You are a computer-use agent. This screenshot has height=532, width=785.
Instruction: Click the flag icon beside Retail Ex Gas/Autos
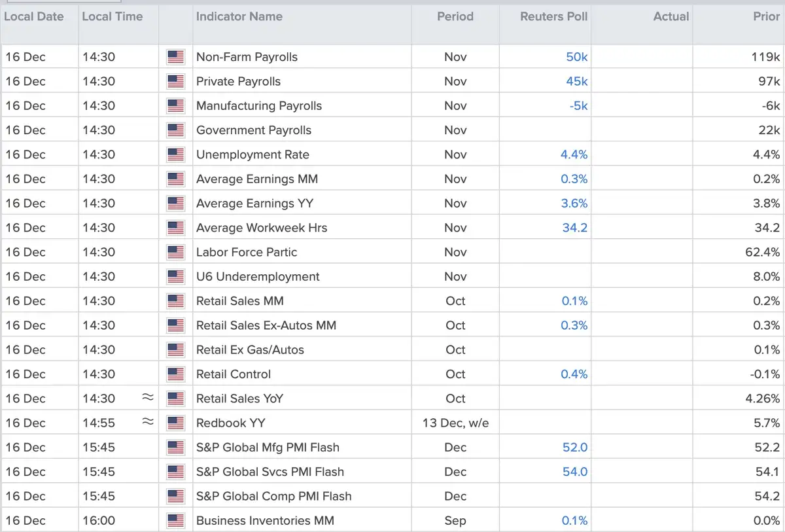[x=175, y=349]
